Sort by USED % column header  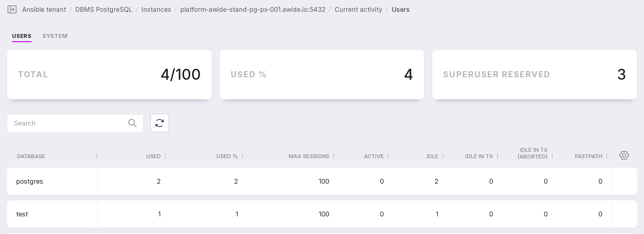pos(227,156)
